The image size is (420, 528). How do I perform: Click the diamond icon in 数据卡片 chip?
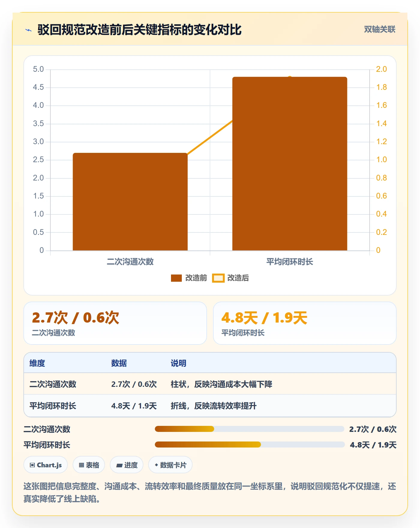[x=156, y=465]
